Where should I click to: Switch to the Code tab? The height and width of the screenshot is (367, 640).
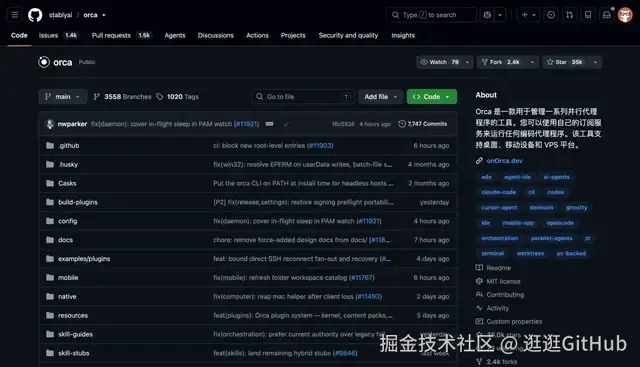pyautogui.click(x=19, y=36)
